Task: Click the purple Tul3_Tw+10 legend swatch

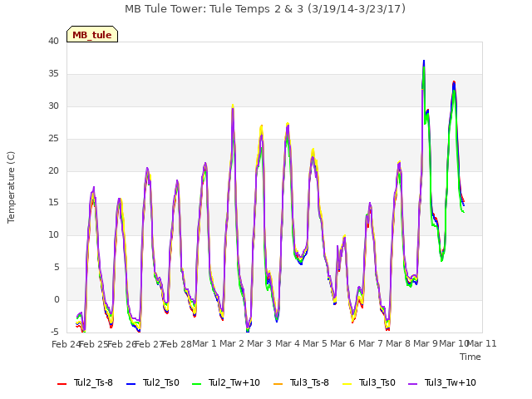Action: tap(412, 384)
